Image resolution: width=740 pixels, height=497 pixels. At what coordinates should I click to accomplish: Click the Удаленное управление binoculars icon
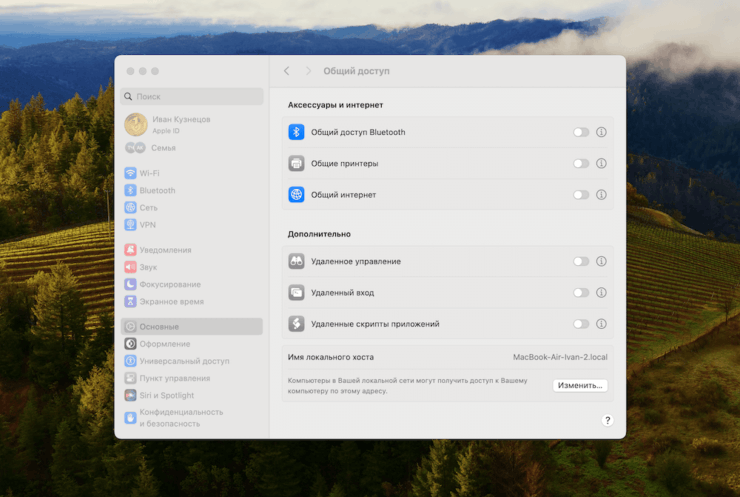tap(296, 261)
